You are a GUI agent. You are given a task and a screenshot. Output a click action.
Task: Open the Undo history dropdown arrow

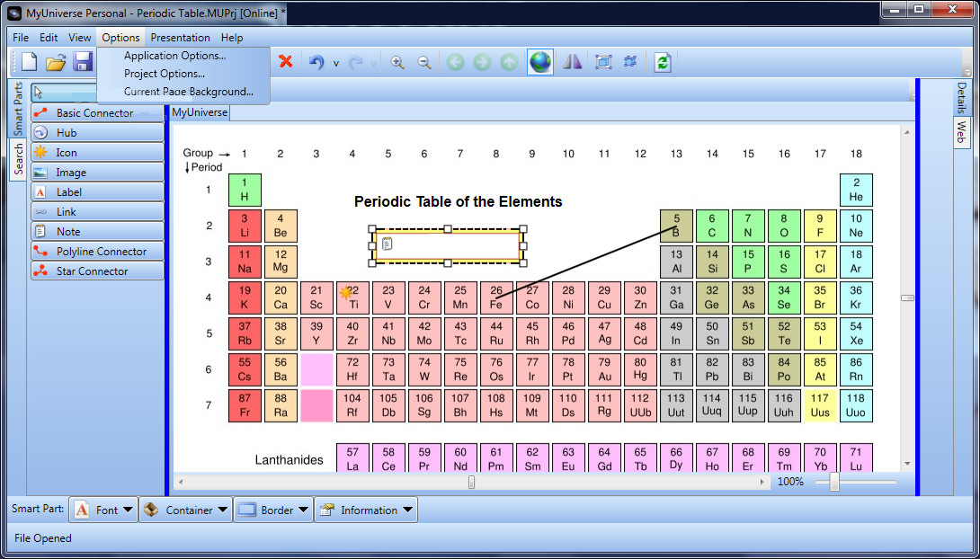click(x=335, y=63)
